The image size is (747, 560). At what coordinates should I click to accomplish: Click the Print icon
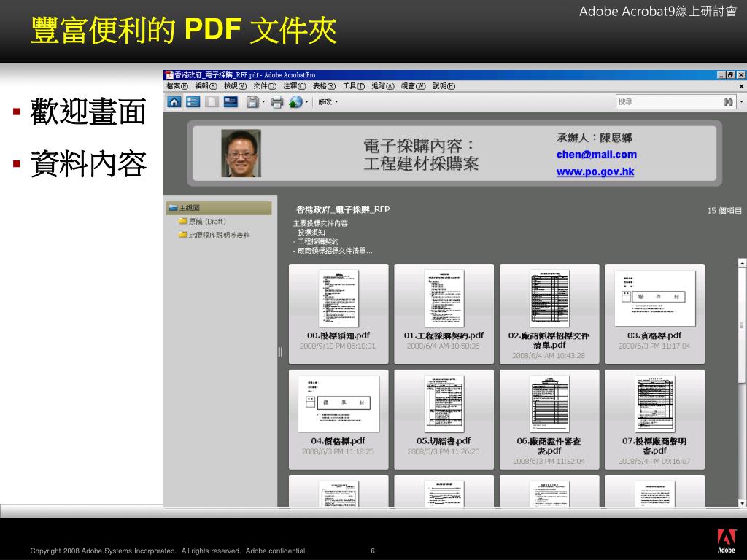pyautogui.click(x=276, y=102)
